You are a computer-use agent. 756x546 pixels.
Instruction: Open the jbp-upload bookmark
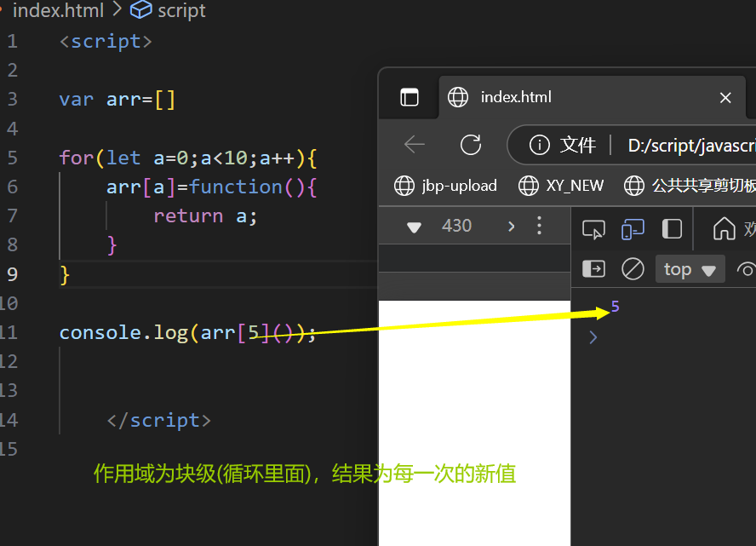click(x=447, y=185)
